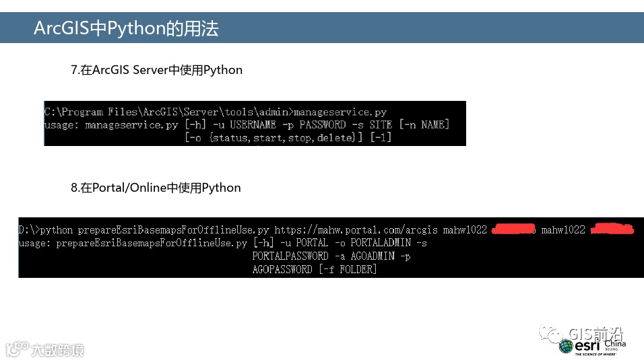
Task: Click the slide title ArcGIS中Python的用法
Action: (126, 28)
